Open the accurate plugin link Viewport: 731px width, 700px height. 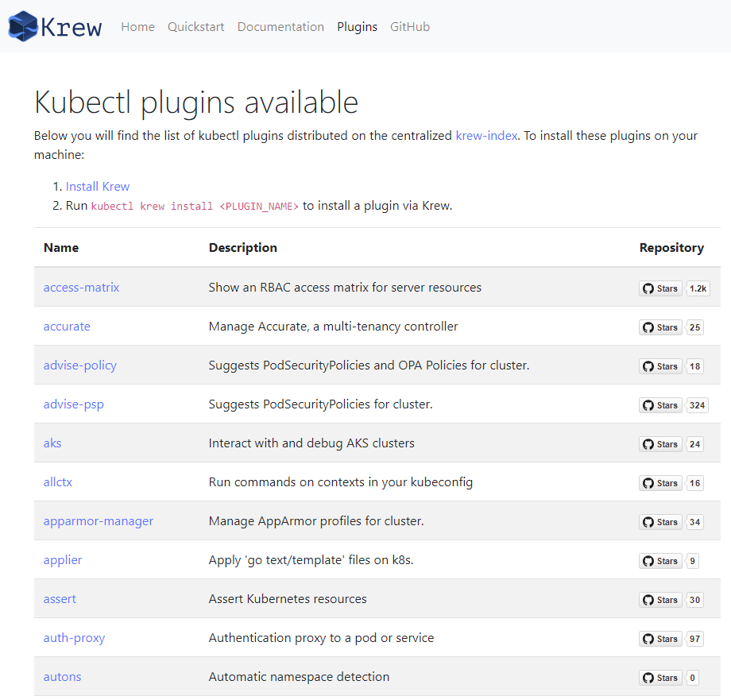click(x=67, y=327)
